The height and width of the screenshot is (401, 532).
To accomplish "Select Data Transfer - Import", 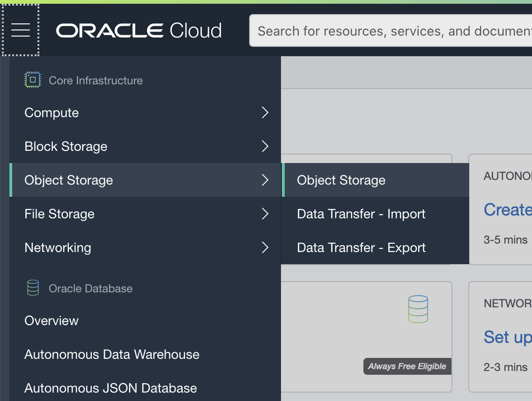I will (361, 214).
